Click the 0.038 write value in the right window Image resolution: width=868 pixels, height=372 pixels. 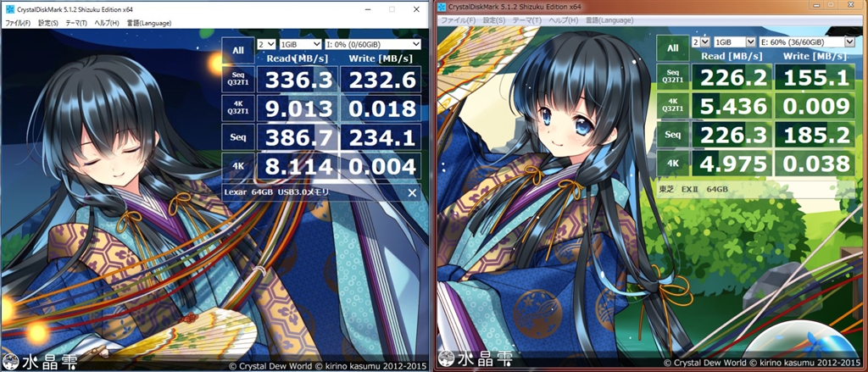pos(815,164)
